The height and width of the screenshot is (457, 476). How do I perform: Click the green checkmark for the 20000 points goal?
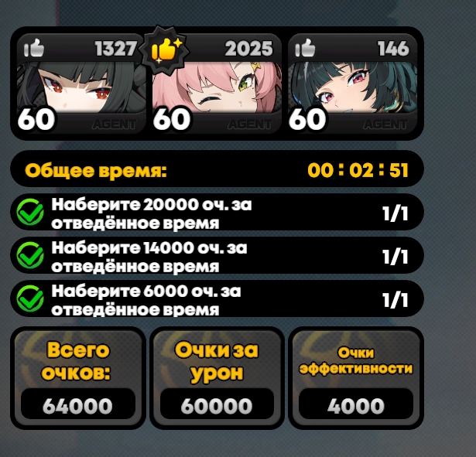(x=30, y=212)
